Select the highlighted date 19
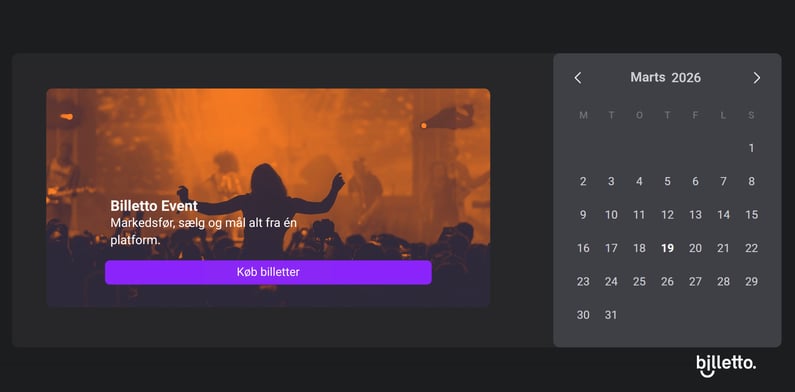 point(667,248)
